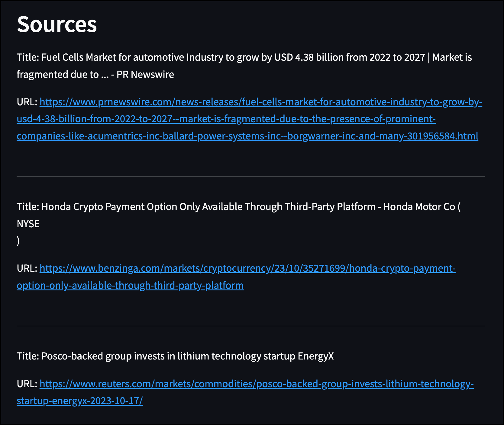Select the Posco-backed group EnergyX title

point(175,356)
